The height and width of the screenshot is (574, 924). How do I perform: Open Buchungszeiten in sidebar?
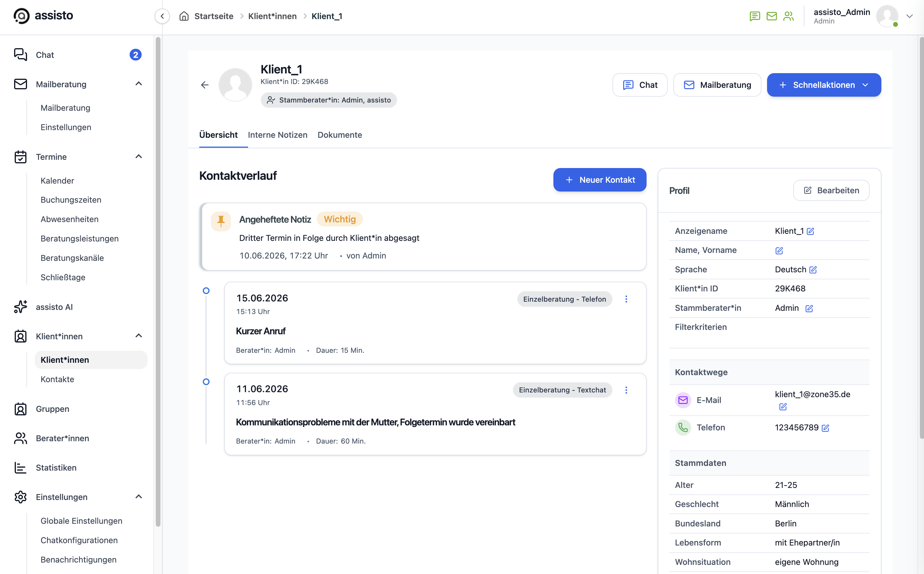click(x=71, y=200)
